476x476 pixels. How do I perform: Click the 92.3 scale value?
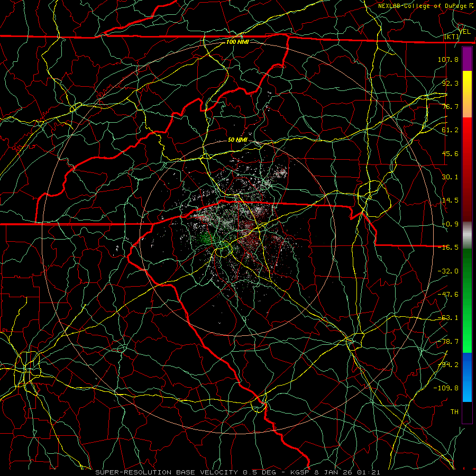tap(450, 83)
